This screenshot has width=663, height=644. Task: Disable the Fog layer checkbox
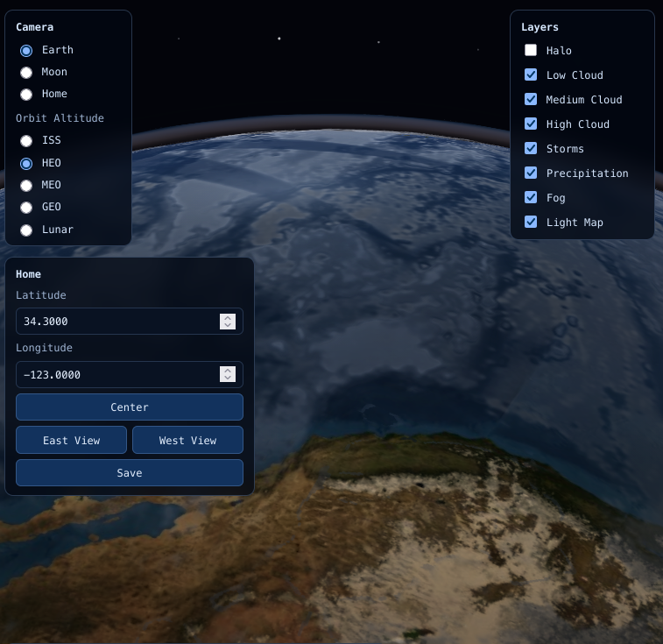click(531, 198)
